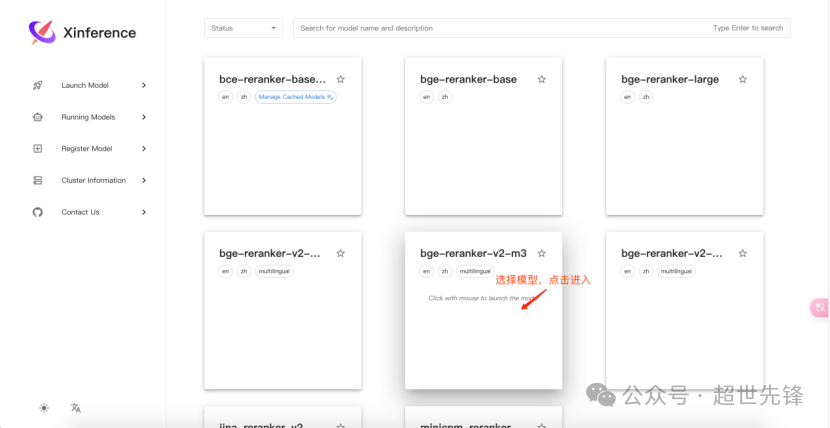Favorite the bge-reranker-v2-m3 model
This screenshot has width=830, height=428.
[x=542, y=253]
